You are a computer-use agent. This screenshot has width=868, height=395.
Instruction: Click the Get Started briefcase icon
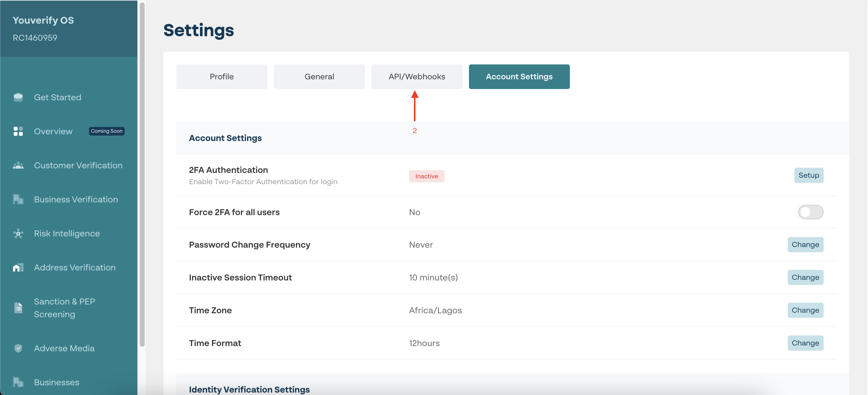18,97
